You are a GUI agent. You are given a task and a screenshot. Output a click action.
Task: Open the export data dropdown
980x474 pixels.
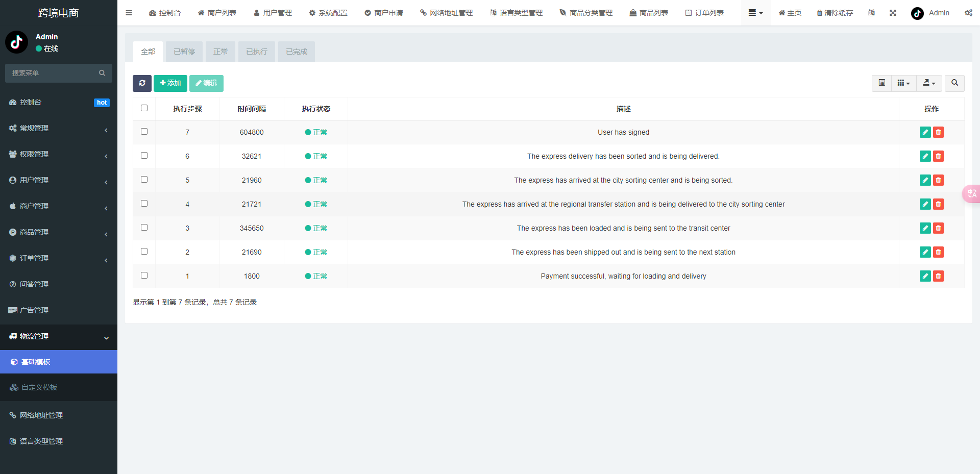929,83
